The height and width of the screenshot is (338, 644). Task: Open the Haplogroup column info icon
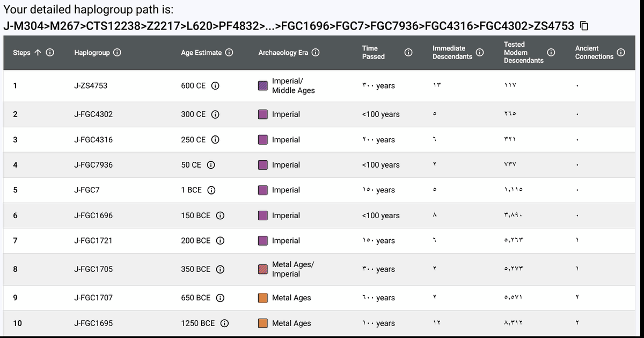coord(116,53)
